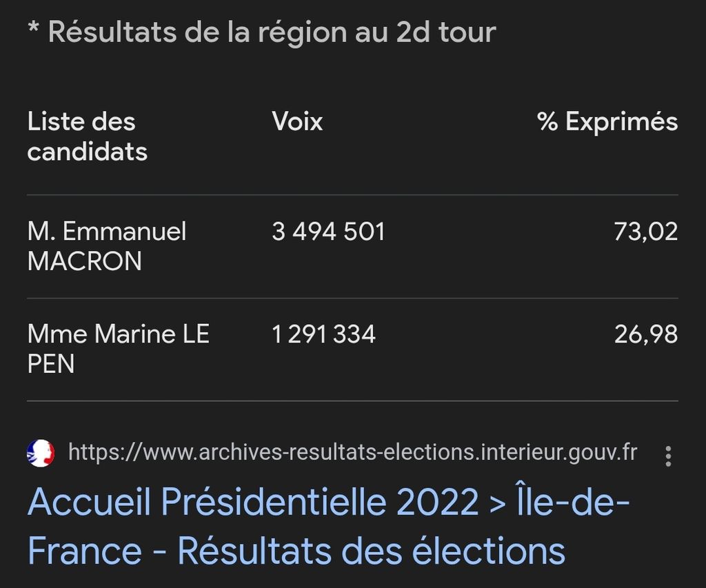Click Le Pen's percentage 26,98
The image size is (706, 588).
tap(646, 334)
